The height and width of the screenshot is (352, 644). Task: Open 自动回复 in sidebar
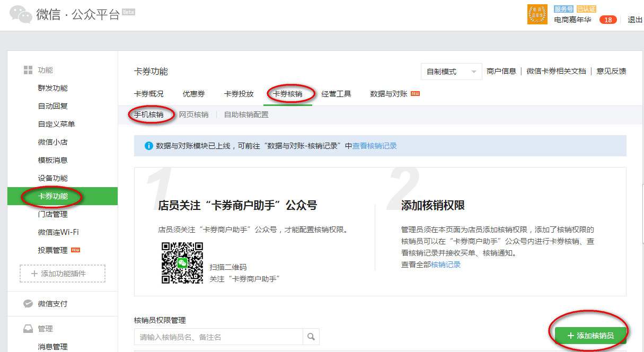pos(53,106)
